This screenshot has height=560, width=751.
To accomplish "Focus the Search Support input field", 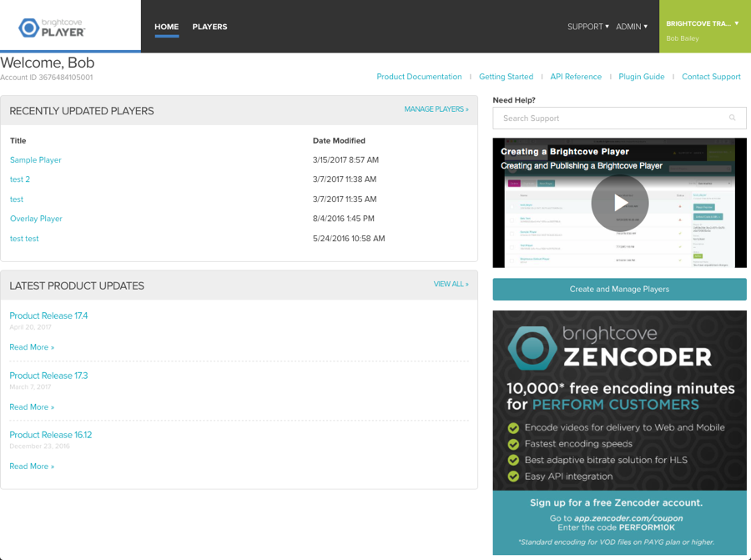I will [x=619, y=118].
